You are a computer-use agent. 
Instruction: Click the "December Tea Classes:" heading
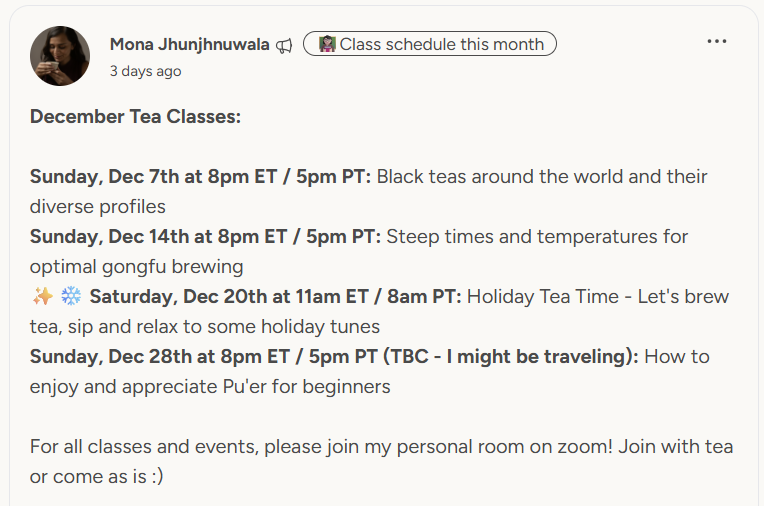pos(135,117)
